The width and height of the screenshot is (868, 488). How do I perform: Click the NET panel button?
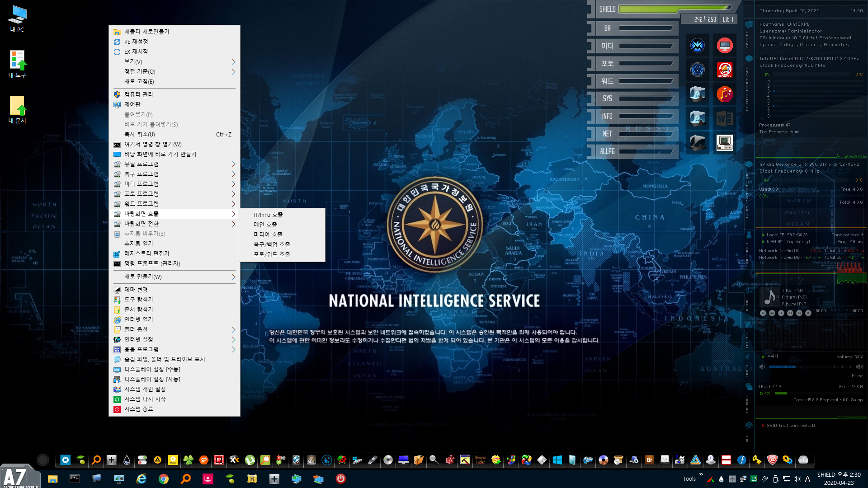tap(633, 134)
